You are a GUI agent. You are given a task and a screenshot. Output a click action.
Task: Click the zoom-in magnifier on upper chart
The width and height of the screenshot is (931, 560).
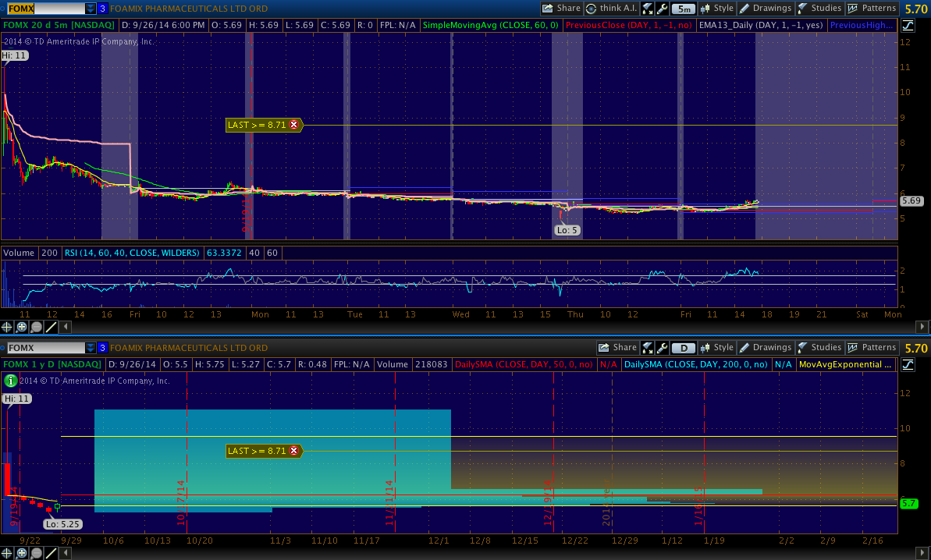22,328
